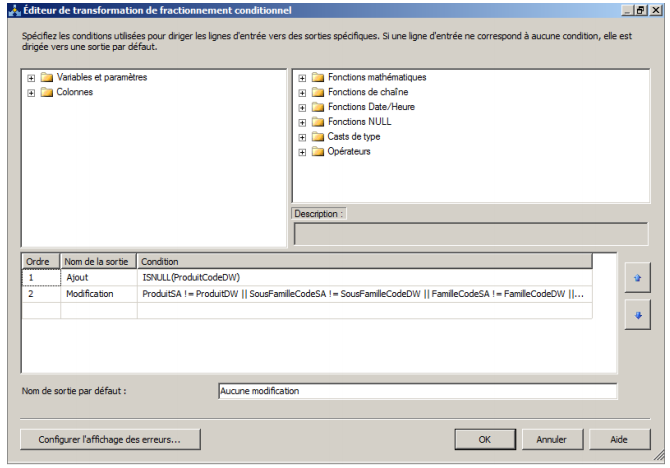Click the Fonctions mathématiques folder icon
The width and height of the screenshot is (670, 468).
point(318,78)
